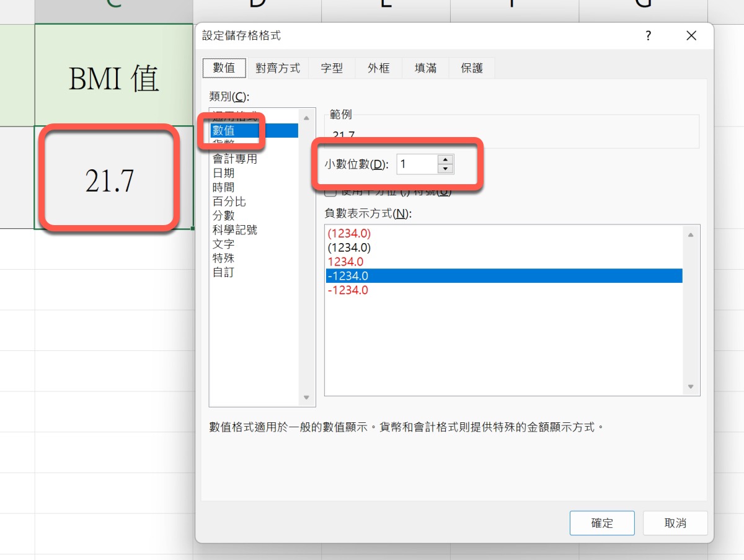The width and height of the screenshot is (744, 560).
Task: Open the 字型 tab
Action: click(x=332, y=68)
